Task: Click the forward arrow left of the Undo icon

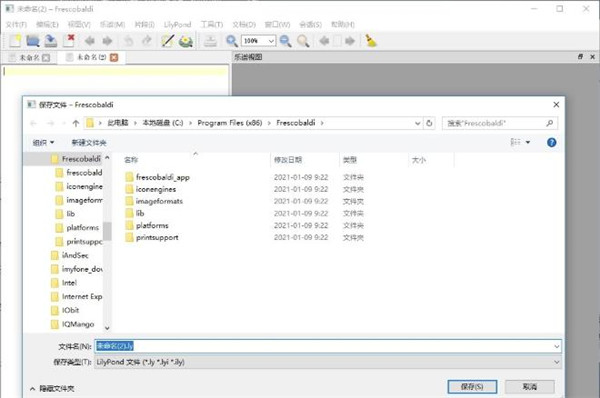Action: pyautogui.click(x=108, y=41)
